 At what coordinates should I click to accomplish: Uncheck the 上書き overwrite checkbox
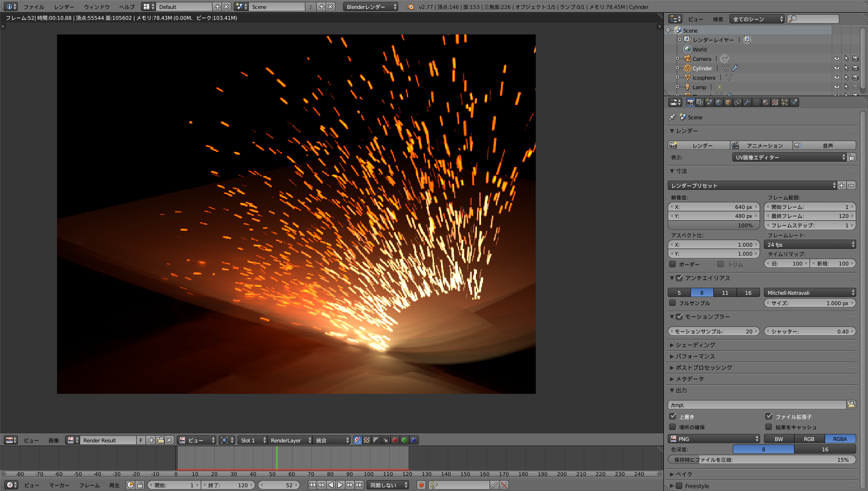673,416
